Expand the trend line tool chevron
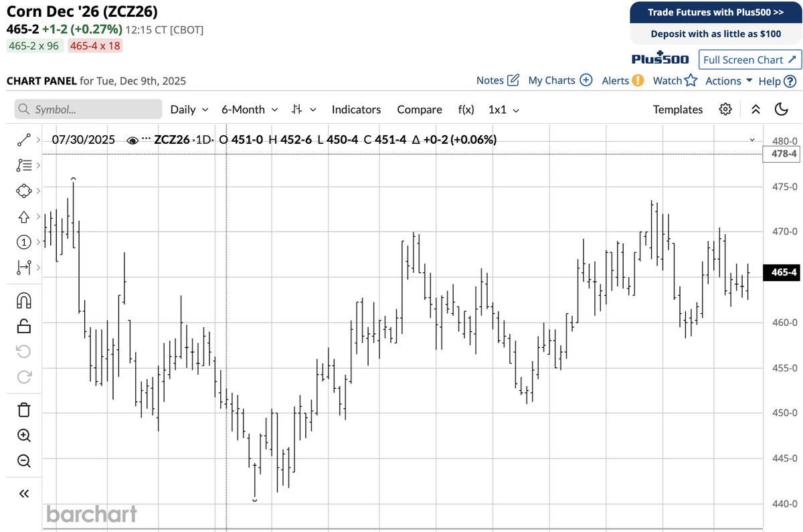 37,140
